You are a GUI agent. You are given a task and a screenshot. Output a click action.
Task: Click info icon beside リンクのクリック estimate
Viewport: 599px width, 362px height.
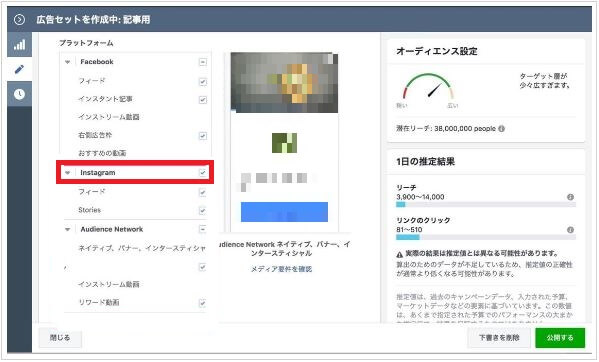pos(570,230)
